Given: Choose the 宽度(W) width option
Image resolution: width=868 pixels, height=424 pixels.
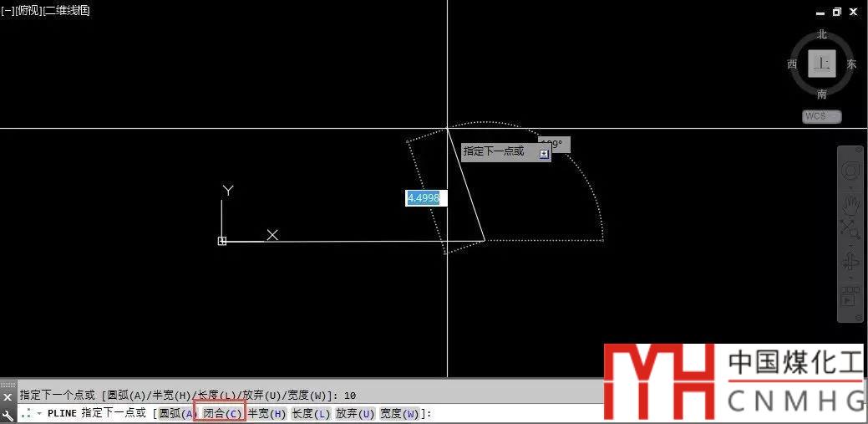Looking at the screenshot, I should (x=399, y=413).
